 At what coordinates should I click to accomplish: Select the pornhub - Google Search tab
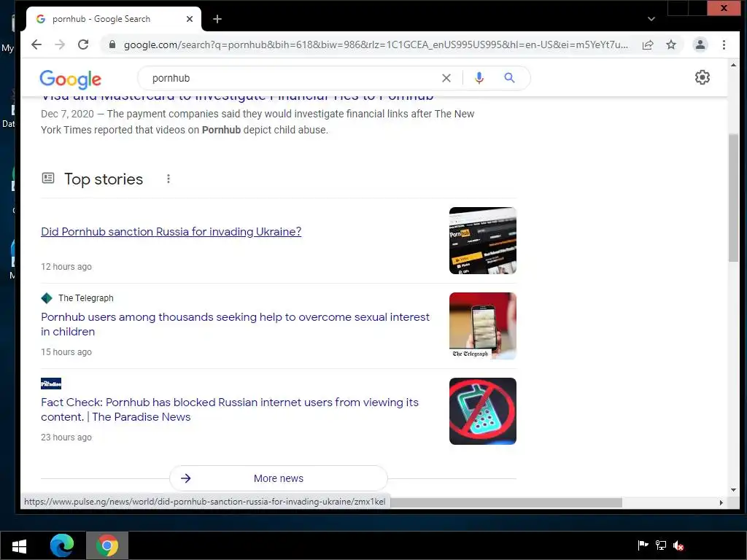pos(113,19)
